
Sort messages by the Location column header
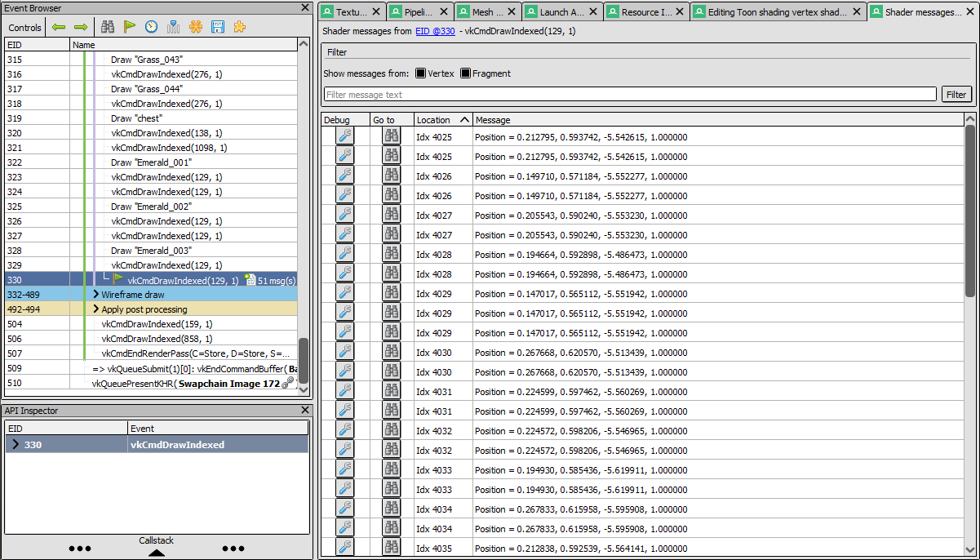[442, 120]
